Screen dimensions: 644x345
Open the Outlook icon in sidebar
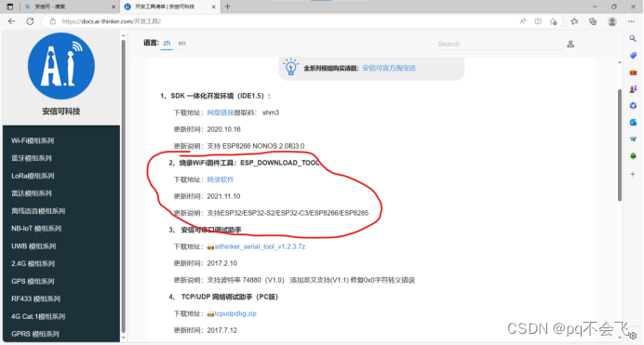(x=633, y=122)
